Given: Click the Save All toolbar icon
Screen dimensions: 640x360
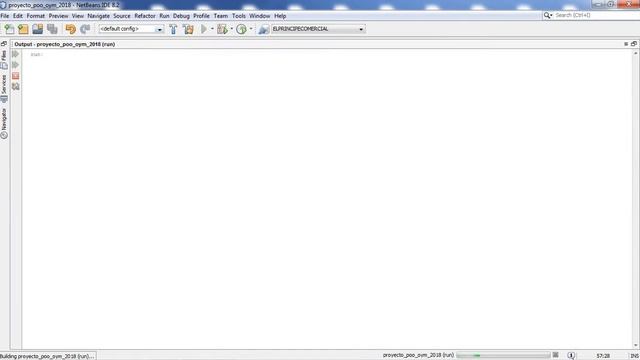Looking at the screenshot, I should point(52,29).
